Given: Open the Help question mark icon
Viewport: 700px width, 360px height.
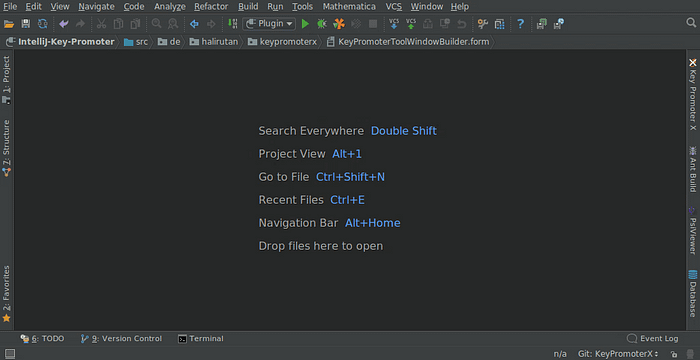Looking at the screenshot, I should pos(520,24).
